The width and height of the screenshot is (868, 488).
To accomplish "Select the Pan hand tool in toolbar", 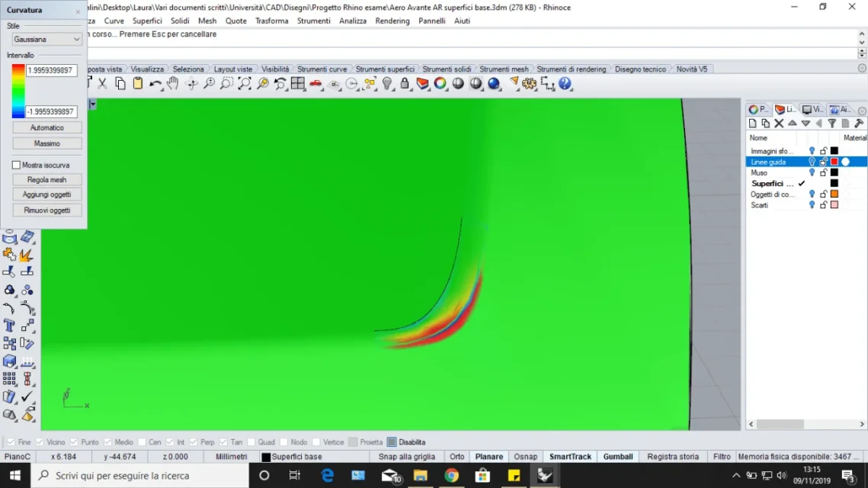I will pyautogui.click(x=173, y=84).
